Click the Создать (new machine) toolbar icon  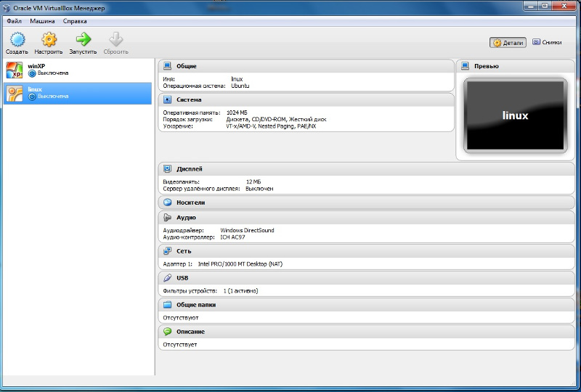pos(17,40)
